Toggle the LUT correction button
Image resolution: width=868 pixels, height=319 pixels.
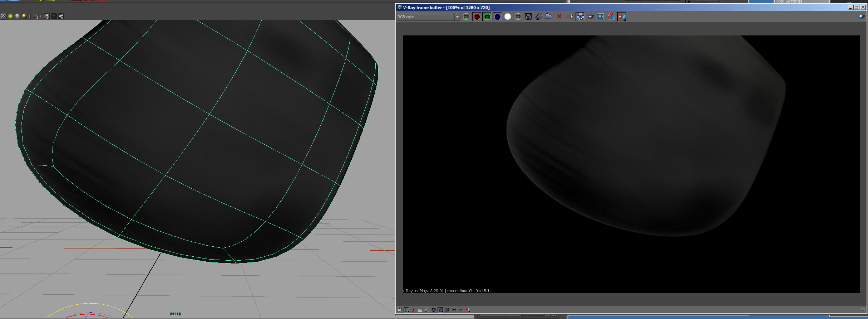(x=447, y=310)
